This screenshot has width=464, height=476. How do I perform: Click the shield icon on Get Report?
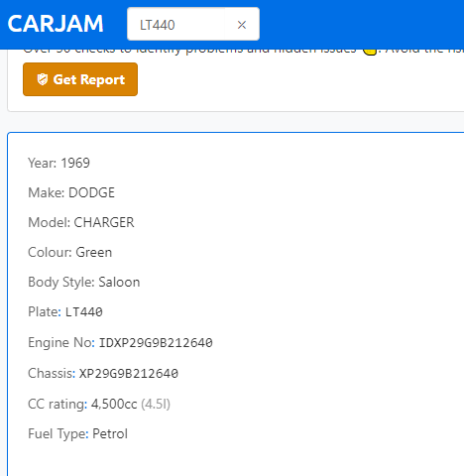click(43, 79)
